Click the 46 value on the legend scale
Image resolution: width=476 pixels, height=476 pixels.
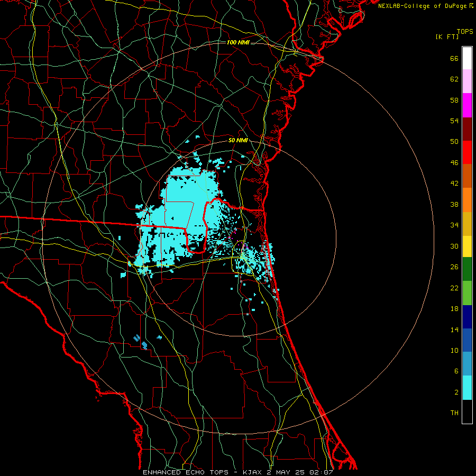pos(454,163)
